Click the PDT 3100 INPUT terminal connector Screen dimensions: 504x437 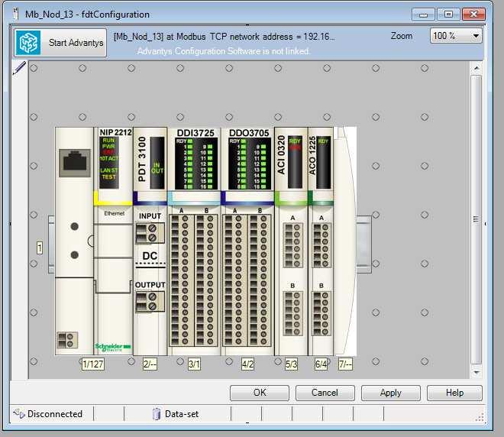tap(150, 233)
